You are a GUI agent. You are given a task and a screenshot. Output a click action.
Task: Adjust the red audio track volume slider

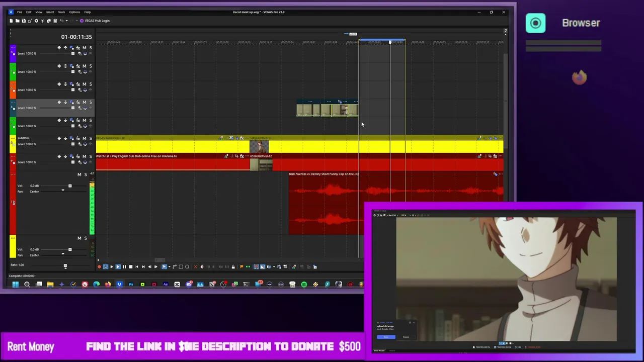pos(70,186)
